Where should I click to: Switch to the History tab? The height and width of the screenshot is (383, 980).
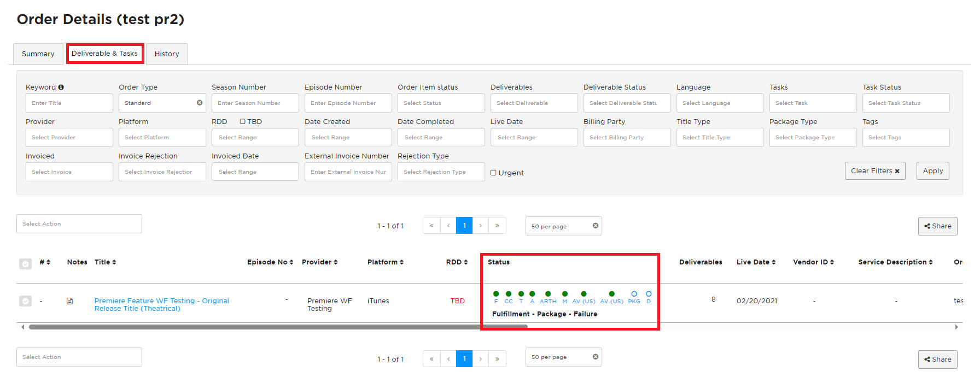pyautogui.click(x=167, y=54)
